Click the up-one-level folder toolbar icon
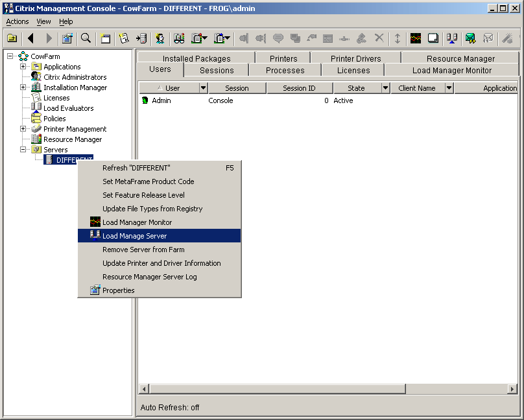The width and height of the screenshot is (524, 420). click(x=12, y=38)
